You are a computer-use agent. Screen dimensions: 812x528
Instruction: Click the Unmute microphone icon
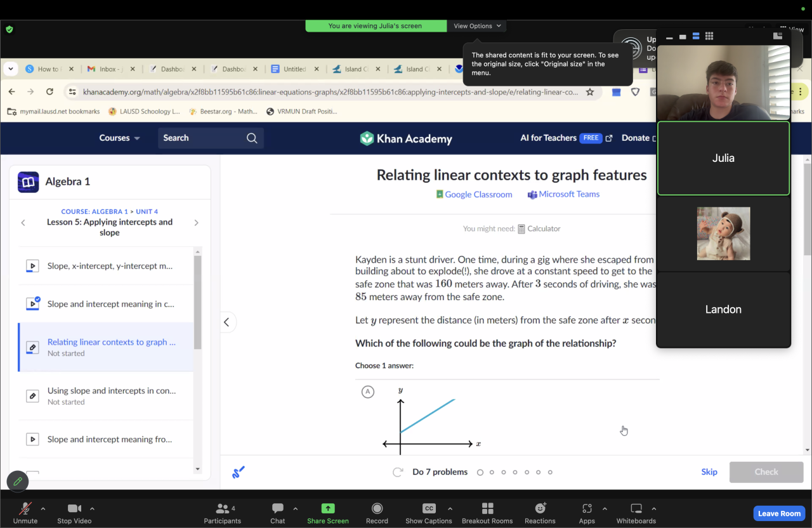[x=25, y=508]
